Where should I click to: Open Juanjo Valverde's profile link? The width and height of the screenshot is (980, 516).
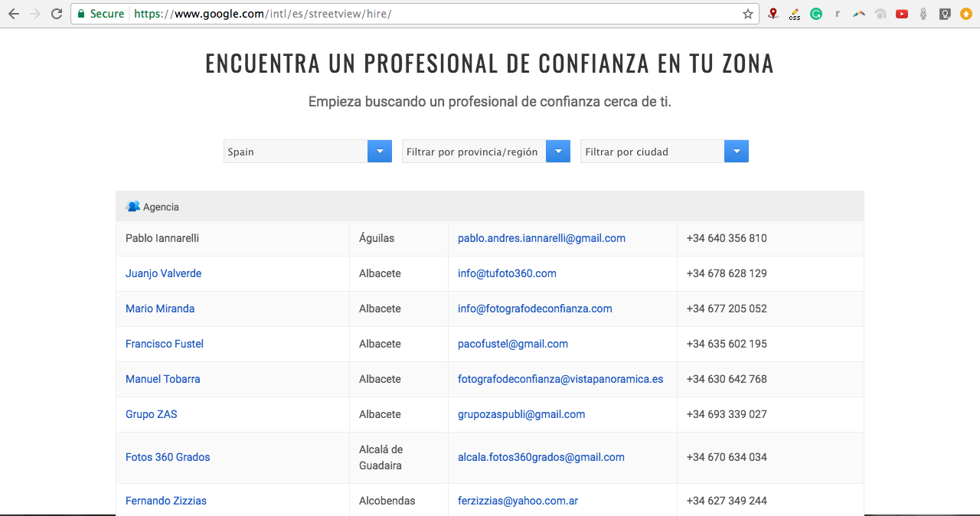164,273
